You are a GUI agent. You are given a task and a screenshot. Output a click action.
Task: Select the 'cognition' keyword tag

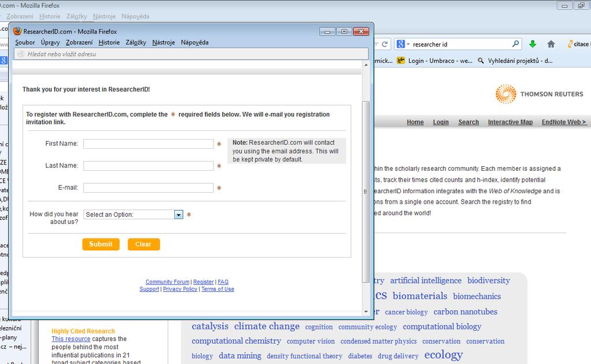[x=319, y=327]
